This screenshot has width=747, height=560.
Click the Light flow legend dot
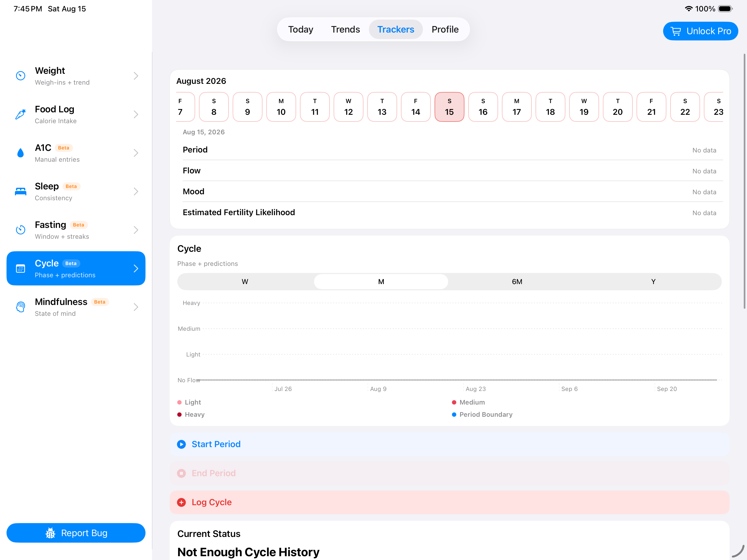pyautogui.click(x=179, y=402)
